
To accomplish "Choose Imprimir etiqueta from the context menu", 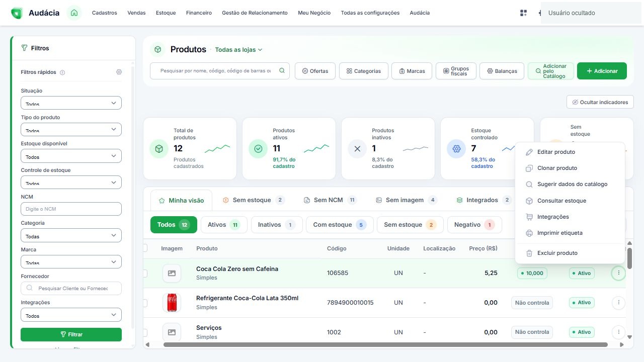I will pos(570,233).
